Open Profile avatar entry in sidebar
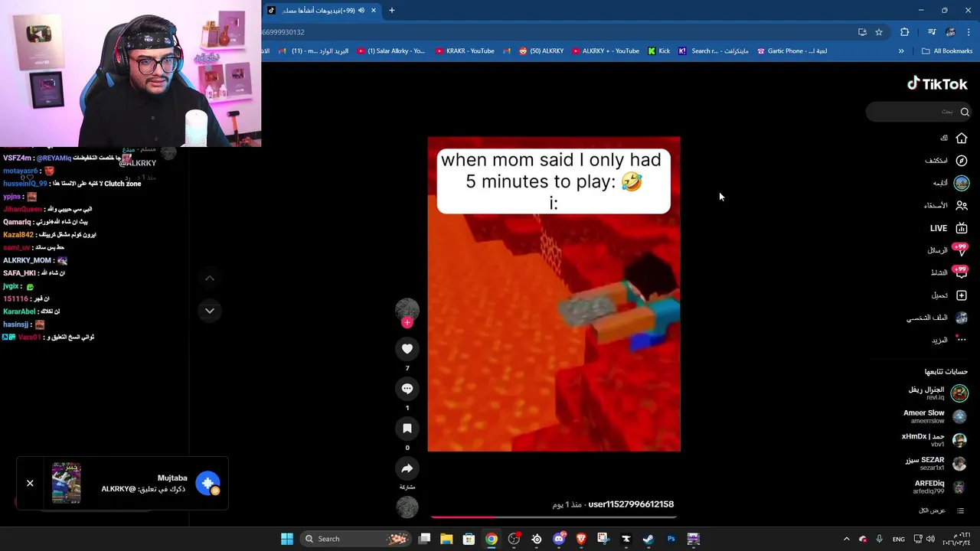 (937, 318)
